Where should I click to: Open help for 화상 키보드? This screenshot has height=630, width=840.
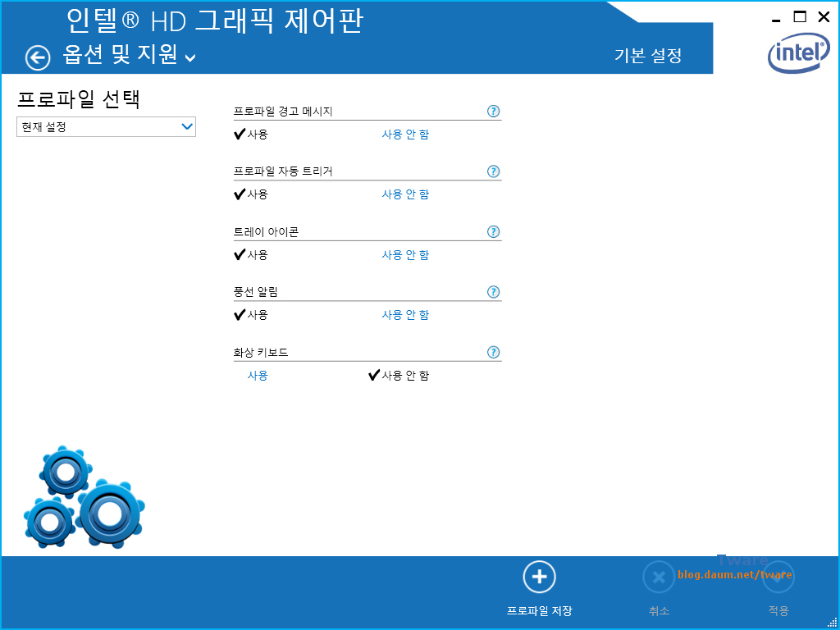click(x=493, y=353)
